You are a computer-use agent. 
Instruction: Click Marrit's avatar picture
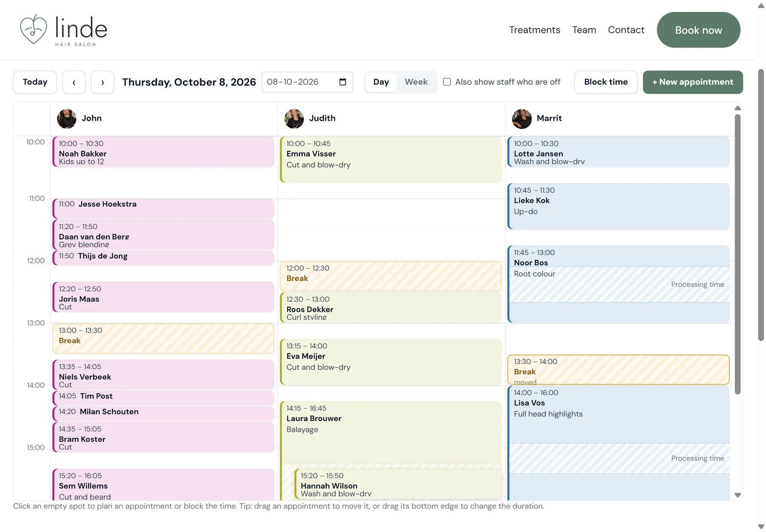[x=522, y=119]
